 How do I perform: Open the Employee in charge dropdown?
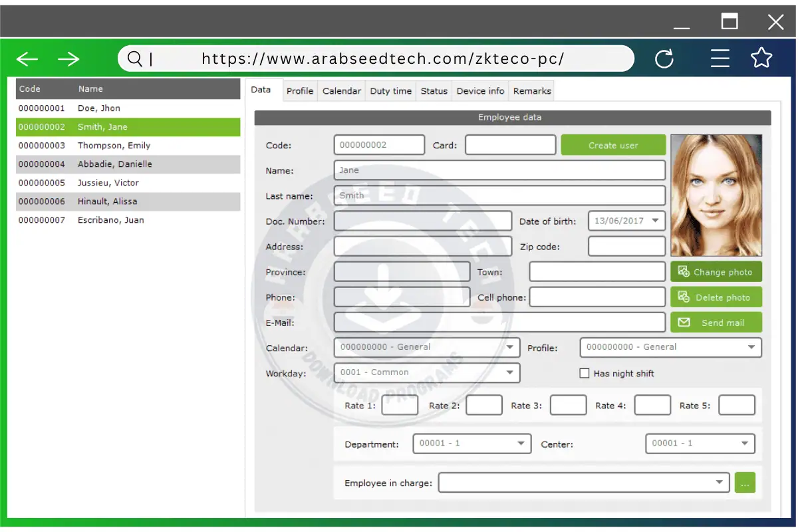(719, 483)
